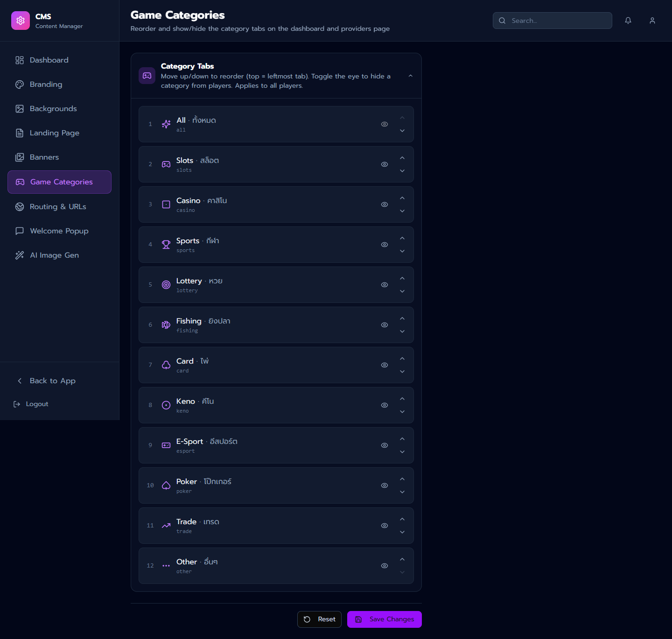Screen dimensions: 672x639
Task: Collapse the Category Tabs panel chevron
Action: coord(411,76)
